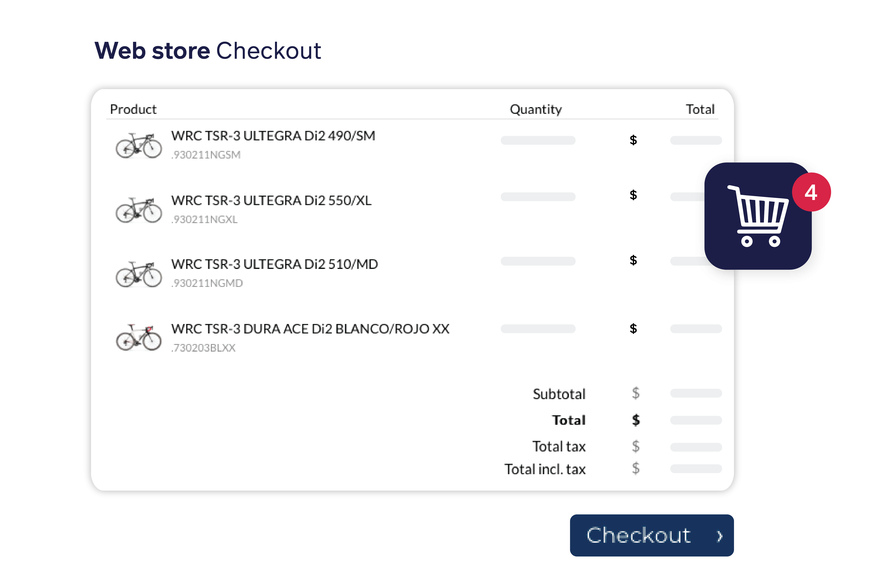
Task: Open the DURA ACE BLANCO/ROJO bike thumbnail
Action: coord(139,337)
